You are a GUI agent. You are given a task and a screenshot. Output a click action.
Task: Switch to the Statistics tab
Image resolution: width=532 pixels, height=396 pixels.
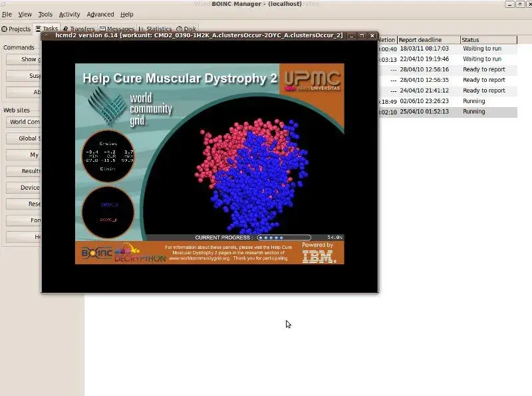[156, 29]
